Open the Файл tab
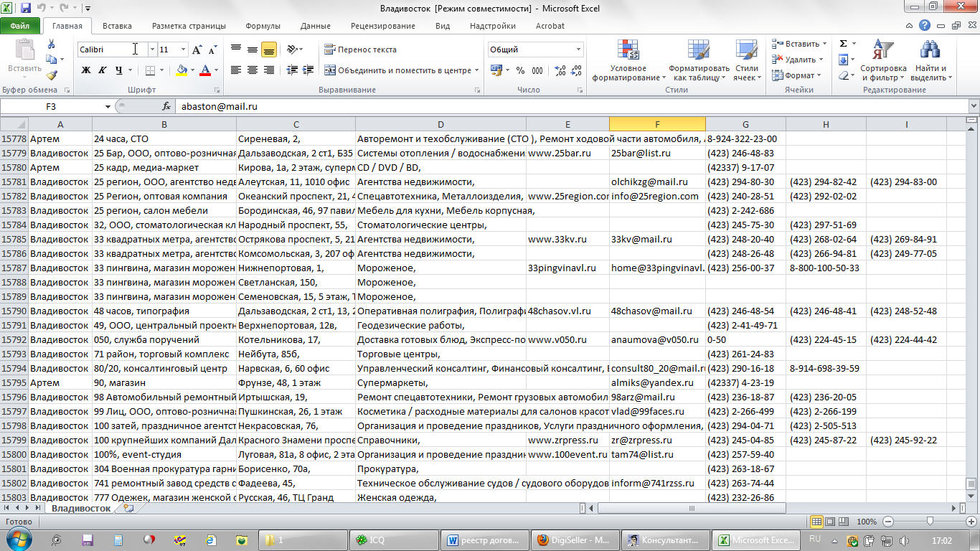Screen dimensions: 980x551 (x=19, y=26)
